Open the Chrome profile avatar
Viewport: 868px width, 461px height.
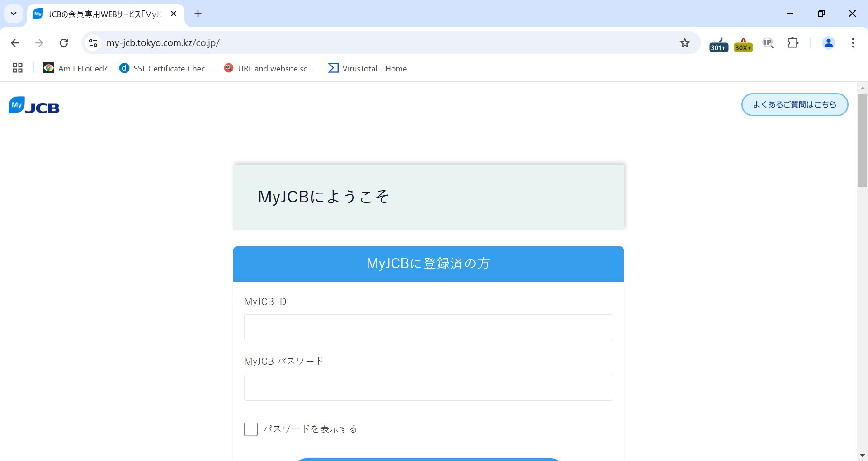pos(829,43)
